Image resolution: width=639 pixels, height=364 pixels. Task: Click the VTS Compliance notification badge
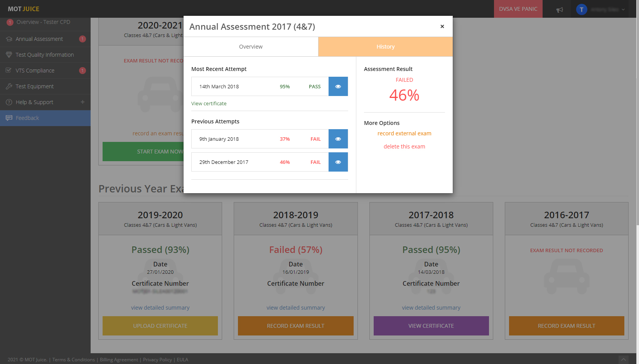(x=83, y=71)
